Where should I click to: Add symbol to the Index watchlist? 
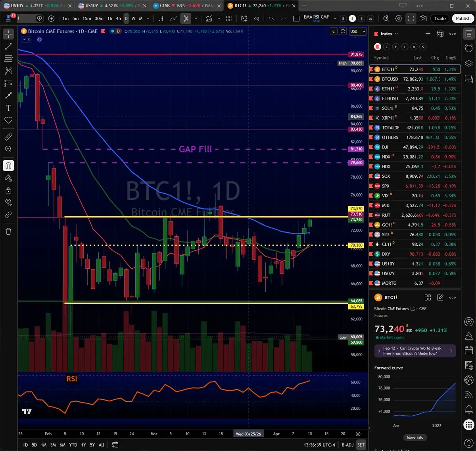tap(428, 34)
